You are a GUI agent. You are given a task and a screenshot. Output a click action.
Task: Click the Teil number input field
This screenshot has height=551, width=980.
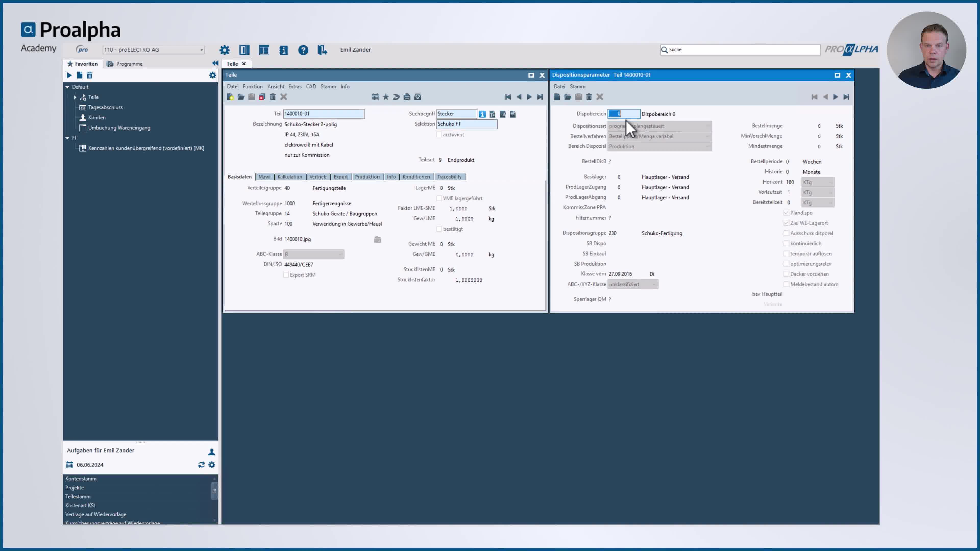pos(324,114)
